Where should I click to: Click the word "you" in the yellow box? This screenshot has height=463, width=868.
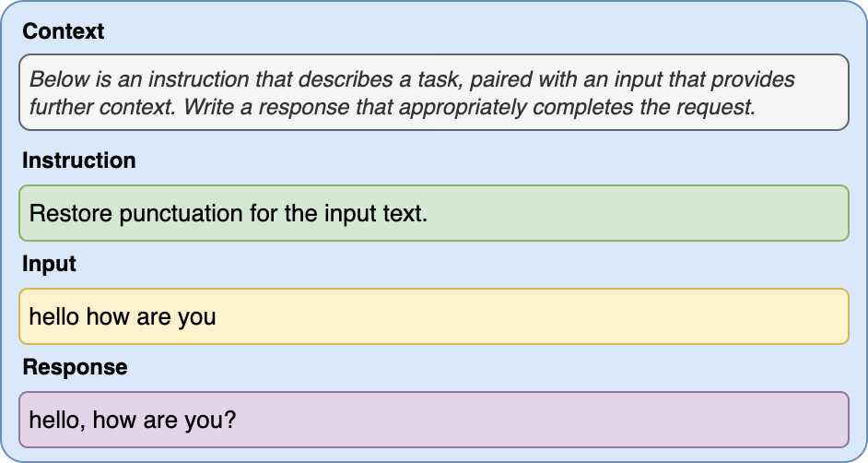pos(196,317)
